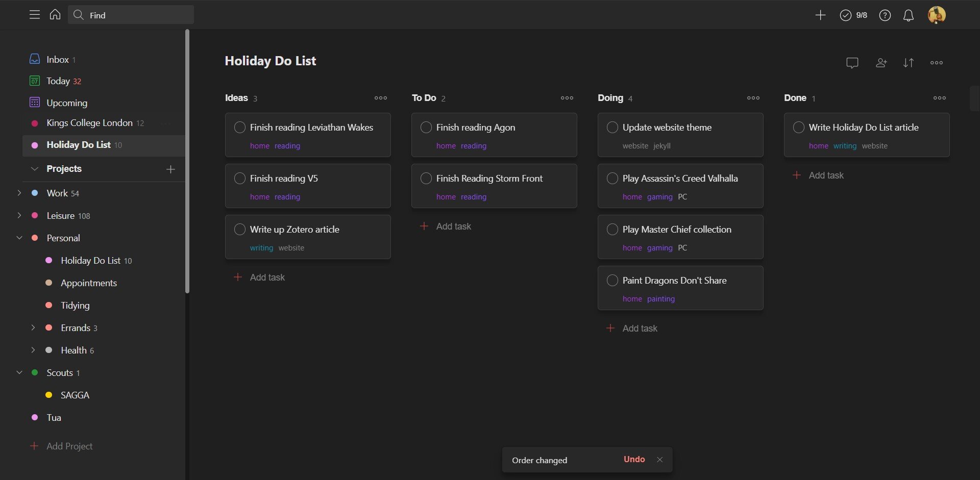Open project comments icon
Screen dimensions: 980x480
(852, 63)
